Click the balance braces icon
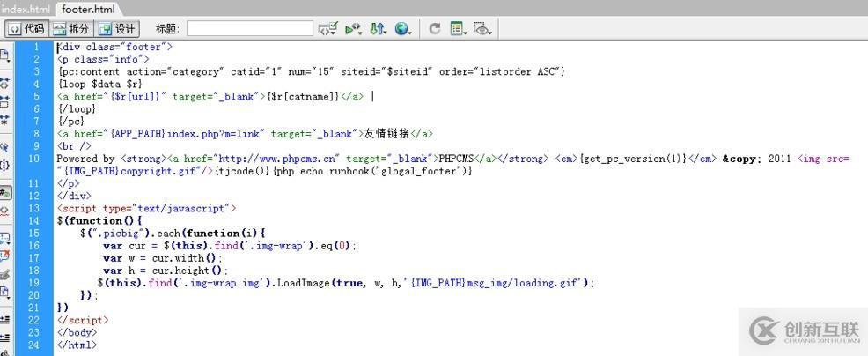This screenshot has width=868, height=356. tap(4, 166)
